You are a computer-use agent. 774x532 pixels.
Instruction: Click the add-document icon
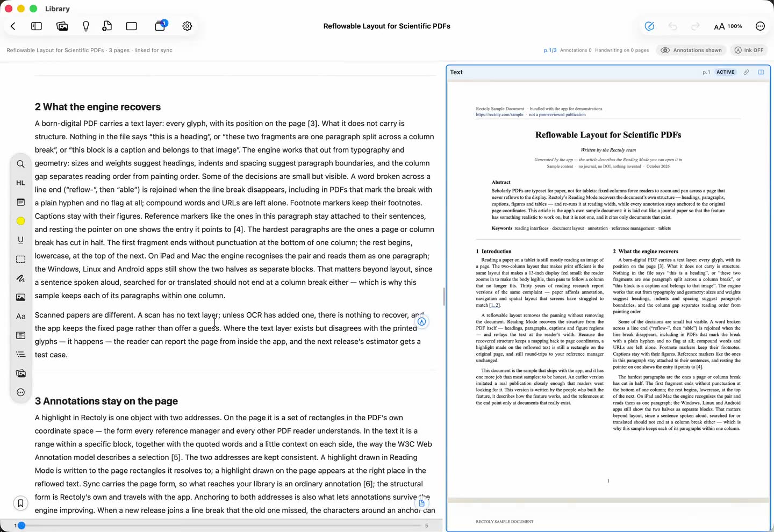pos(107,26)
